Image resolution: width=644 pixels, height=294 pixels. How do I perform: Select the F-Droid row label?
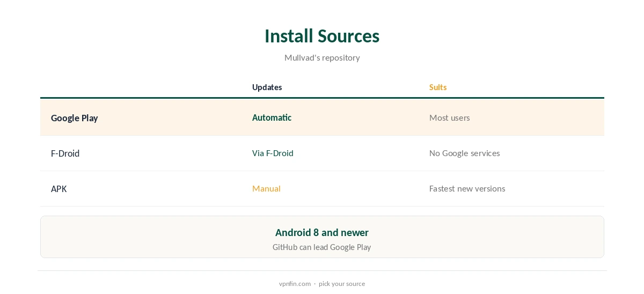click(x=65, y=153)
